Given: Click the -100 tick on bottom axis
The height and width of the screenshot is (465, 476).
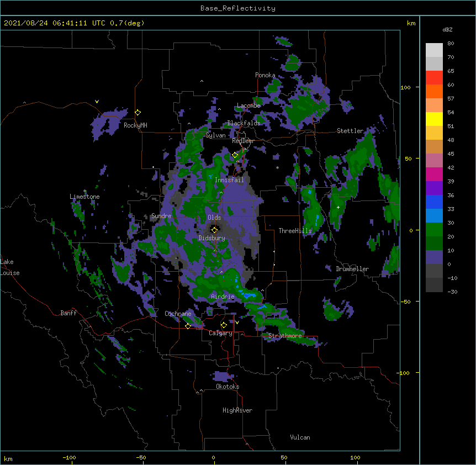Looking at the screenshot, I should point(69,457).
